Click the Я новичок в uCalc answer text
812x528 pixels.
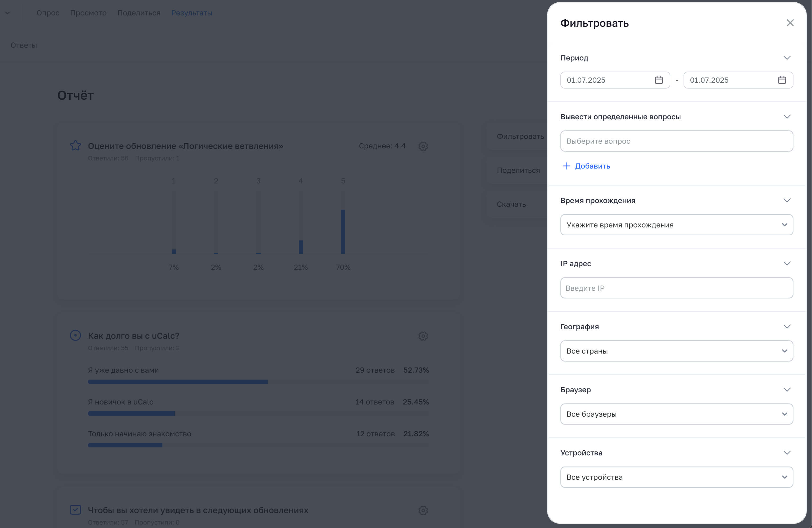(x=121, y=402)
